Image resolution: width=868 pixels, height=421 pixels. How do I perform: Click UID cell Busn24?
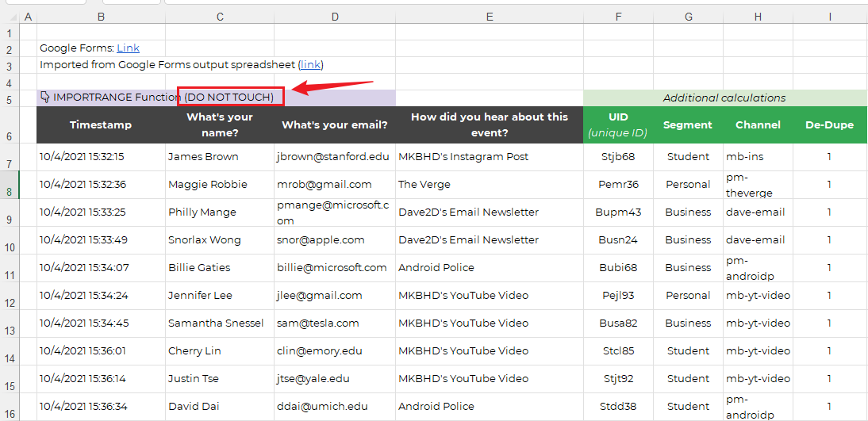(x=618, y=240)
